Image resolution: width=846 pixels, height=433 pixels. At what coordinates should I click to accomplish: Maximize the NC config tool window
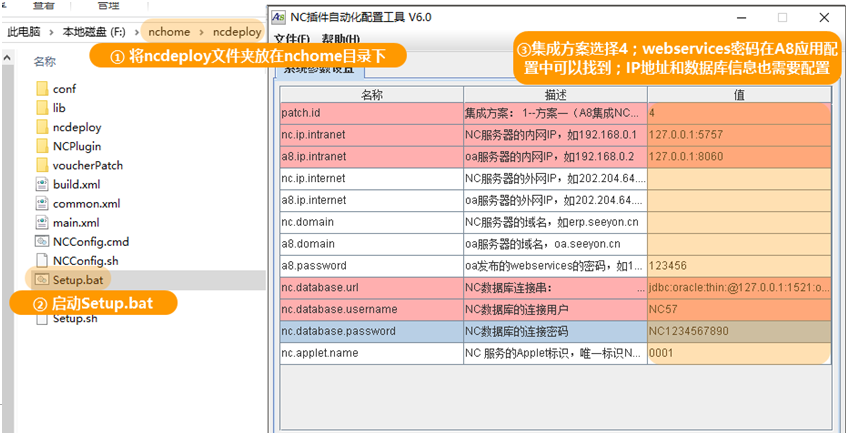click(x=782, y=17)
